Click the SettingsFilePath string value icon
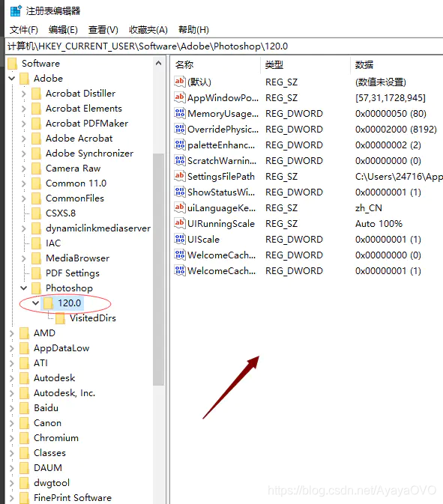Screen dimensions: 443x504 tap(179, 176)
